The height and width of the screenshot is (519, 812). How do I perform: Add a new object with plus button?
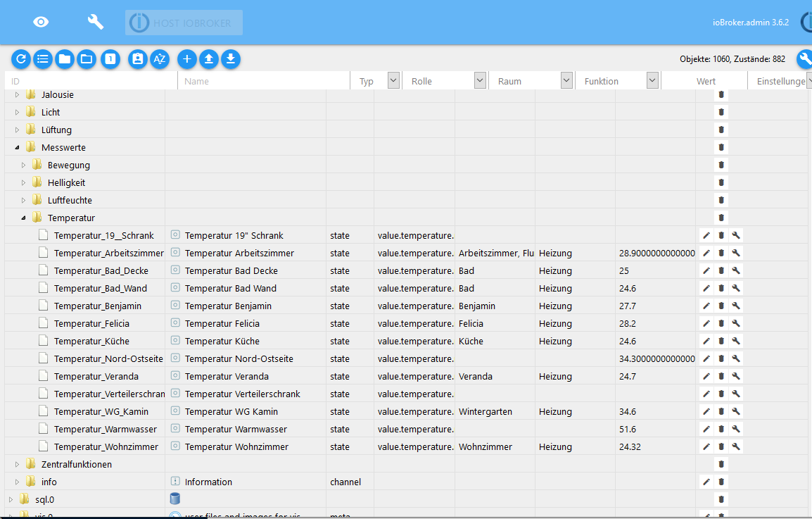point(187,59)
